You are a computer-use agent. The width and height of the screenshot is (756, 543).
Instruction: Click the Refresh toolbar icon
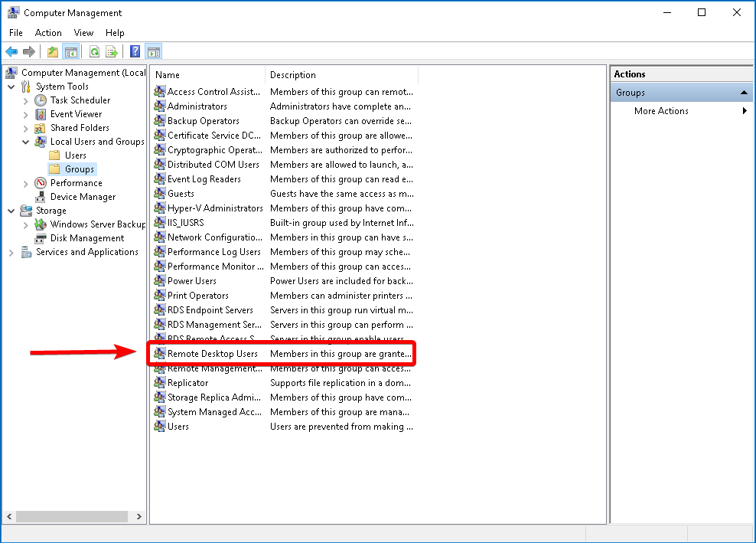[95, 51]
